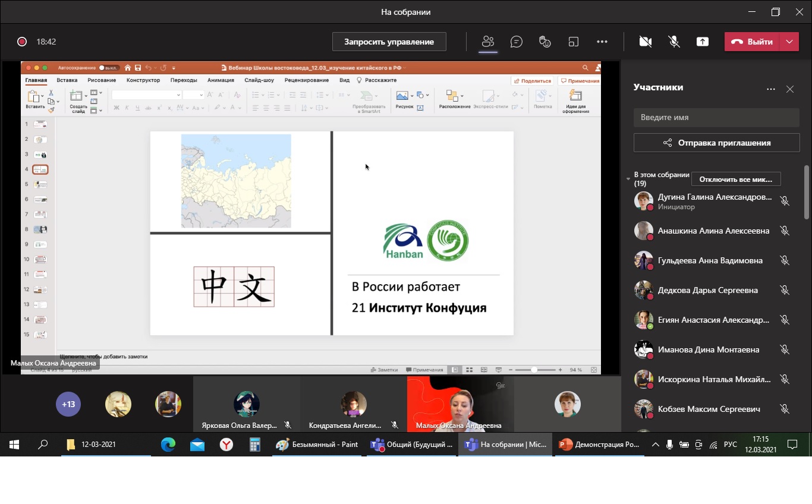Switch to PowerPoint Демонстрация taskbar item
This screenshot has height=504, width=812.
coord(600,445)
